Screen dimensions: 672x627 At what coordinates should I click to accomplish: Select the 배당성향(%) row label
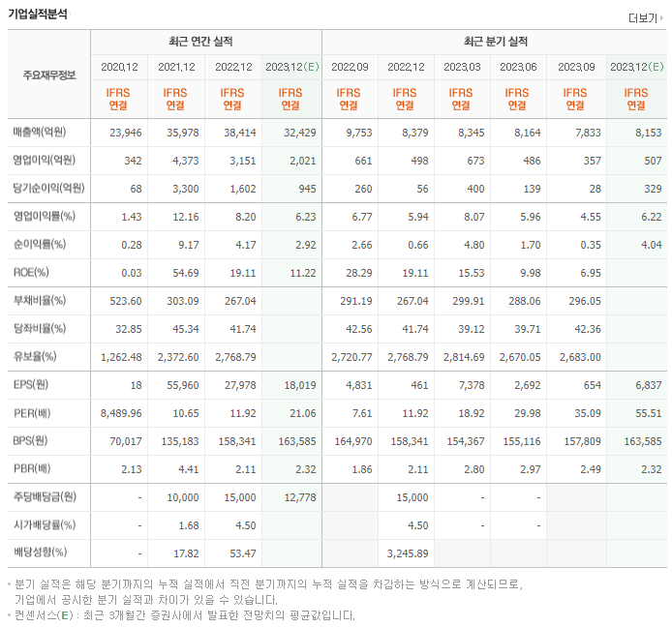click(40, 552)
